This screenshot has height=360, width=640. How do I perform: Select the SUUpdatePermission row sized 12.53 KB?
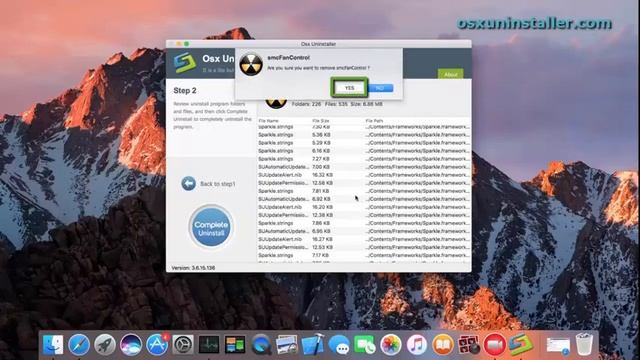click(364, 247)
